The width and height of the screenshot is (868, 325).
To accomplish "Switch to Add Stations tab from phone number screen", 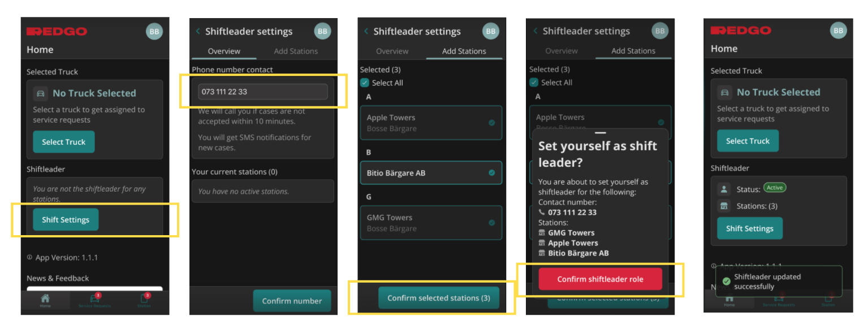I will [296, 51].
